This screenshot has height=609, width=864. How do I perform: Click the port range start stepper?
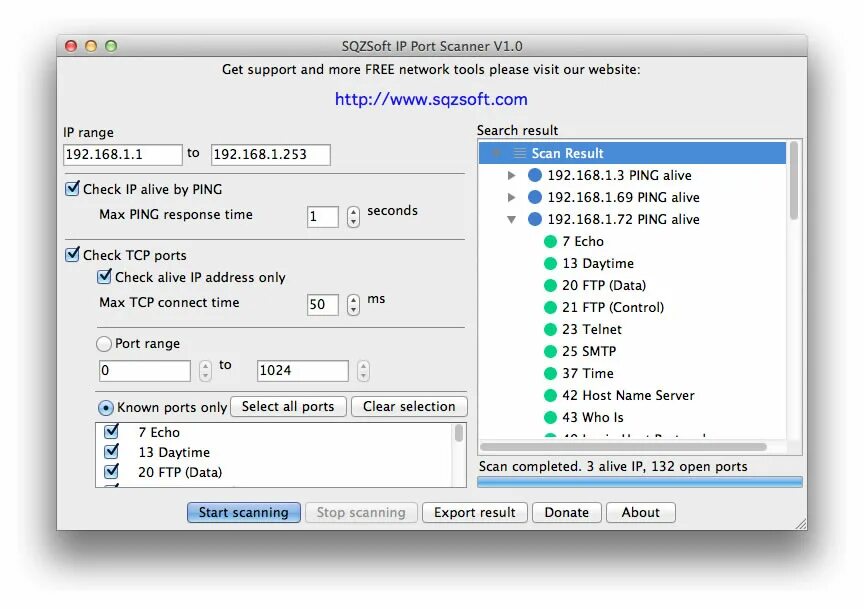205,370
